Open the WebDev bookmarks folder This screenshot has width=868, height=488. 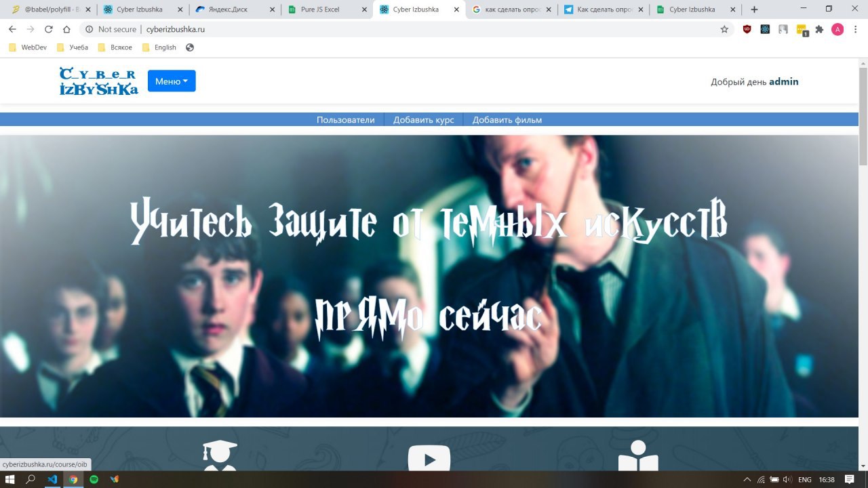[x=29, y=47]
